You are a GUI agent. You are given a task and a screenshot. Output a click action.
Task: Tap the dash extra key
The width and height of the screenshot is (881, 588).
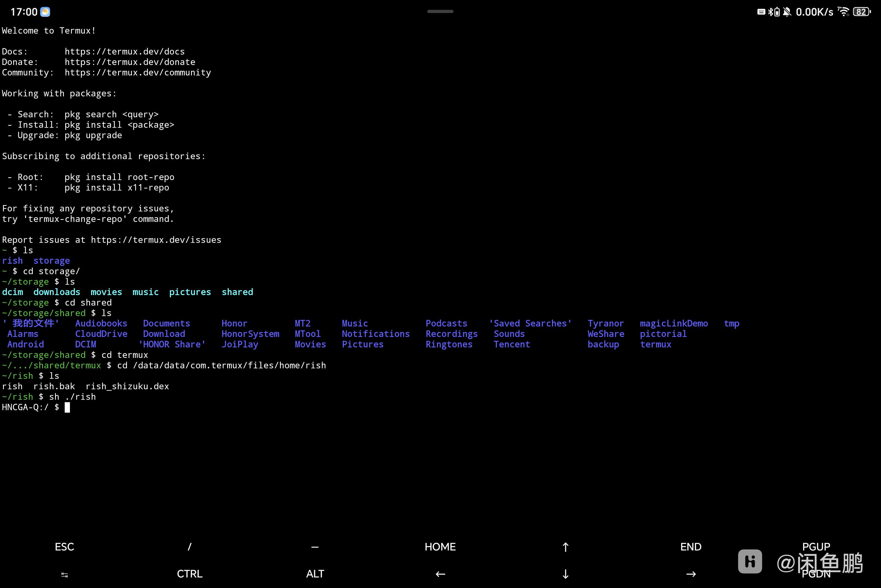pyautogui.click(x=315, y=547)
